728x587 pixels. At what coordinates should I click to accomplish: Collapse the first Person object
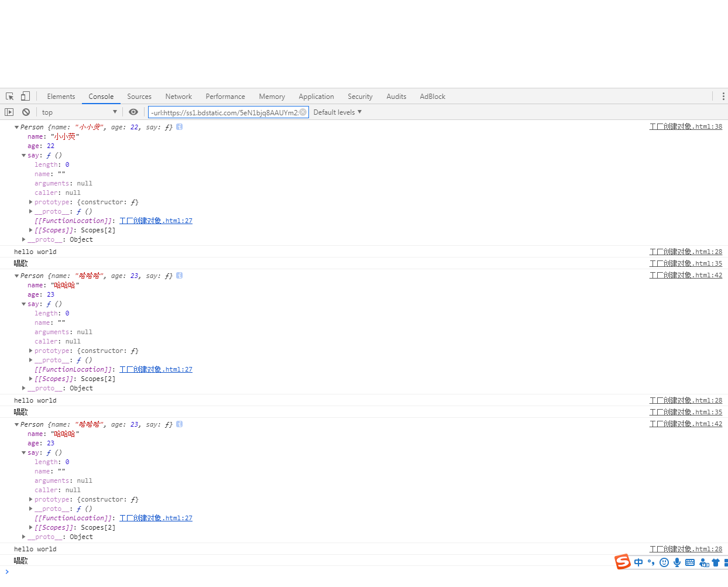[x=16, y=126]
